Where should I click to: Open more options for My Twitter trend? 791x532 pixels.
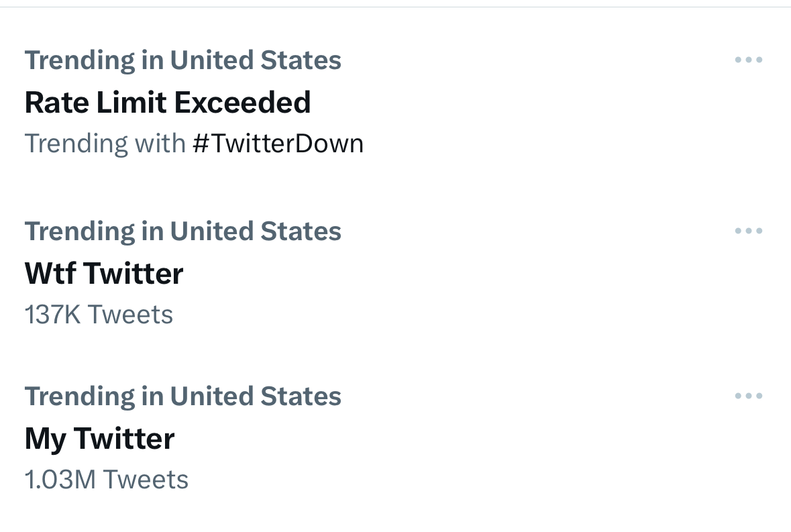coord(748,396)
